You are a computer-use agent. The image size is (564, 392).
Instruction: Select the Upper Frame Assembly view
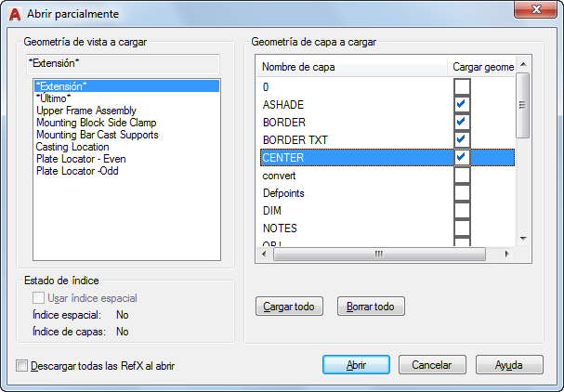86,111
